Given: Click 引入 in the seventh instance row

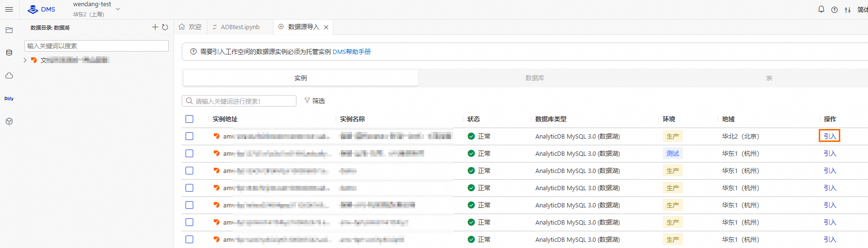Looking at the screenshot, I should [830, 239].
